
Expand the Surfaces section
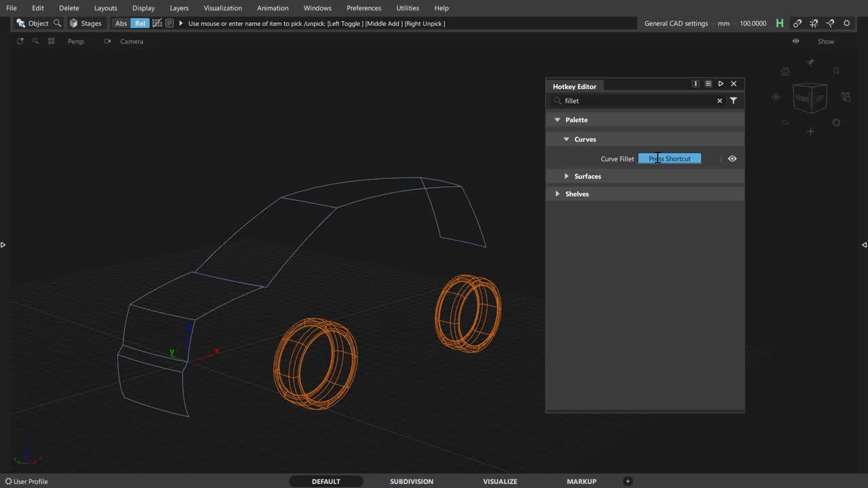tap(567, 176)
